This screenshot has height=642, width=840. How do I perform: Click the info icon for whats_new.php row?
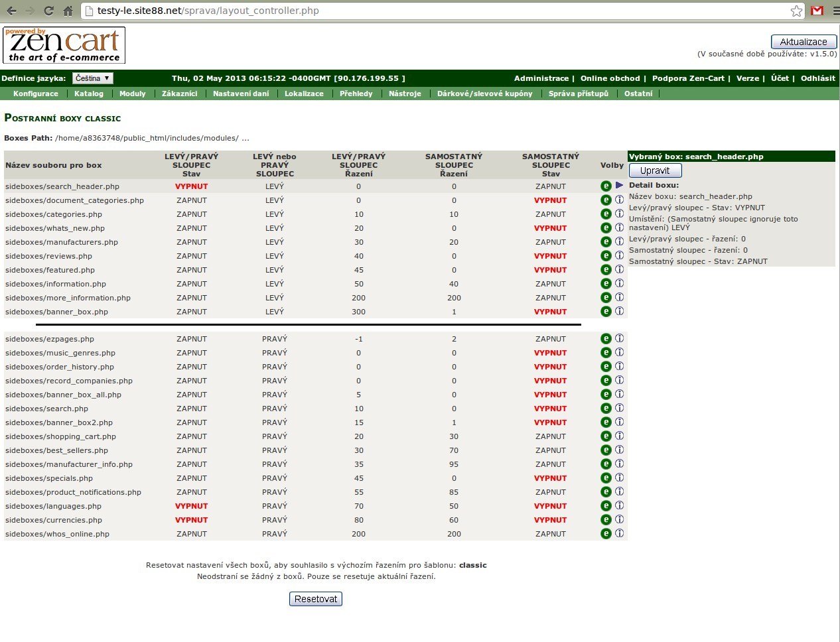pos(619,227)
